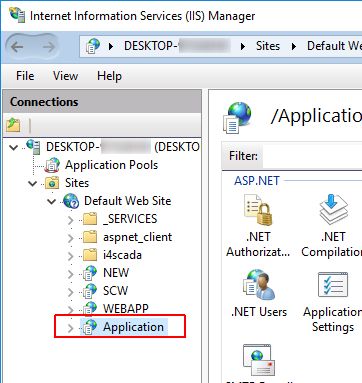Click the Forward navigation arrow
Viewport: 362px width, 383px height.
(49, 47)
